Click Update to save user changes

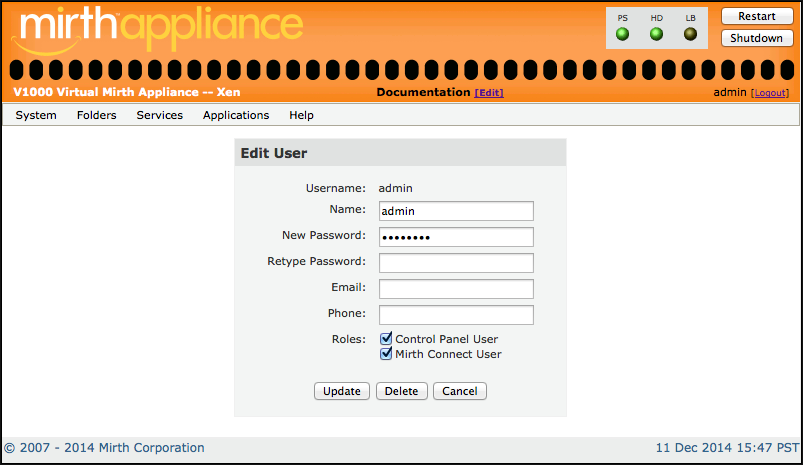[x=342, y=391]
